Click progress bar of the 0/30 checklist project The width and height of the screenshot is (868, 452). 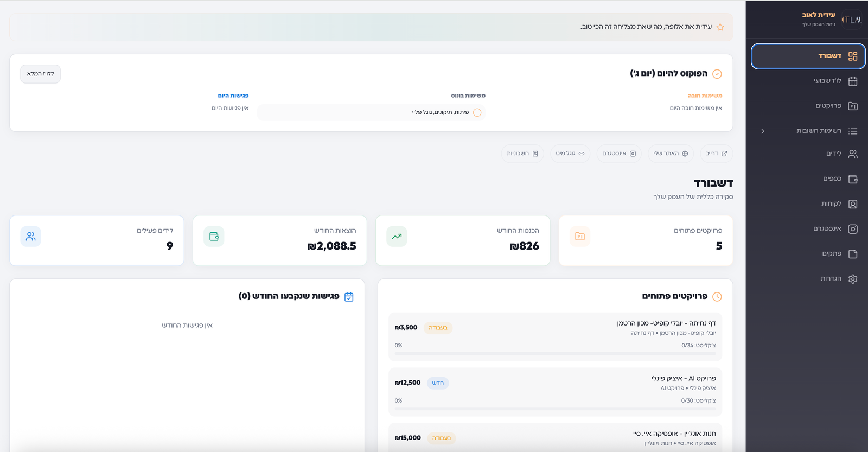coord(556,409)
